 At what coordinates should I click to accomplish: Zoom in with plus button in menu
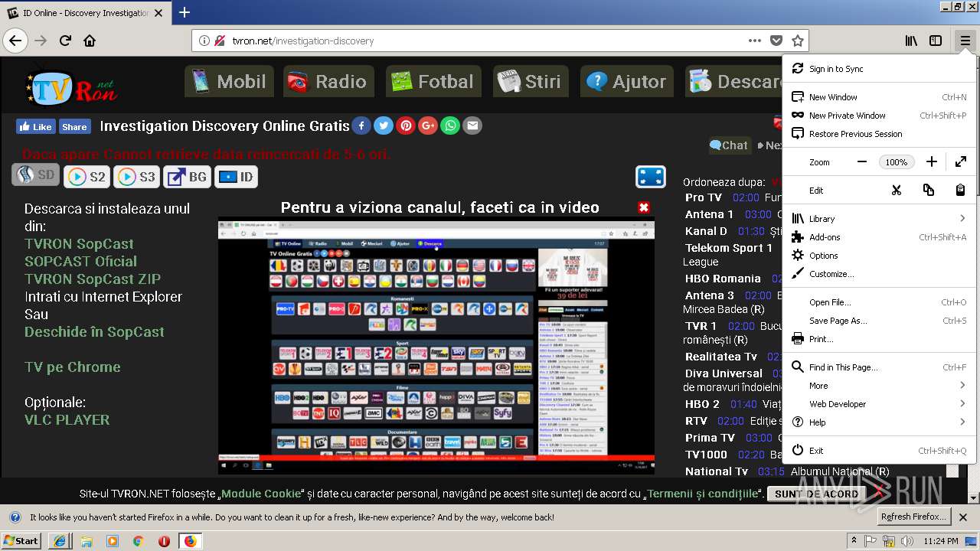pos(931,161)
